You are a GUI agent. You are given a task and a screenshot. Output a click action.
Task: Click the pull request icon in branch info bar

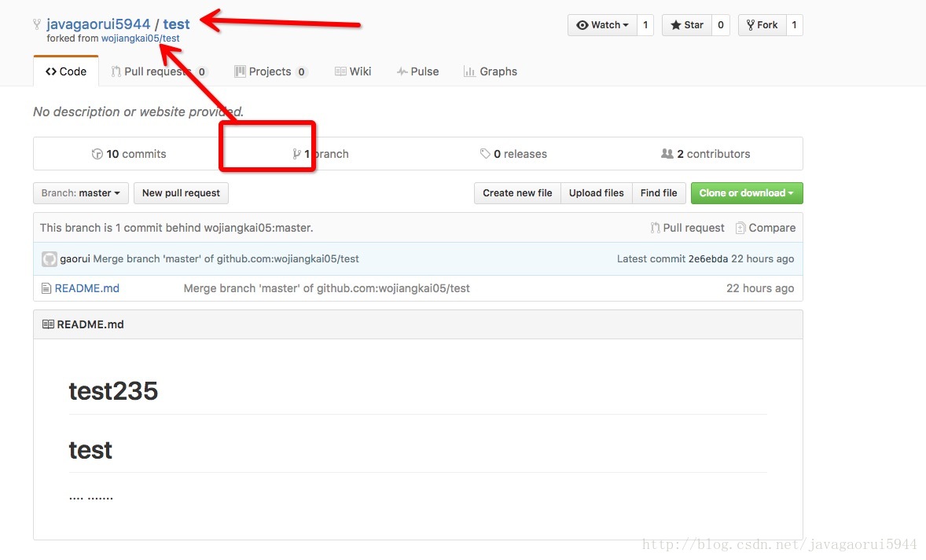click(655, 228)
